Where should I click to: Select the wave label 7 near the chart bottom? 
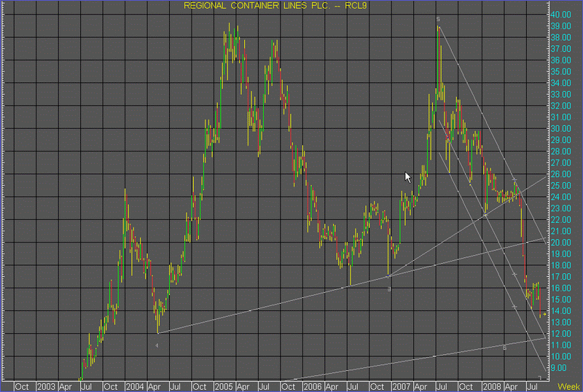[x=540, y=378]
